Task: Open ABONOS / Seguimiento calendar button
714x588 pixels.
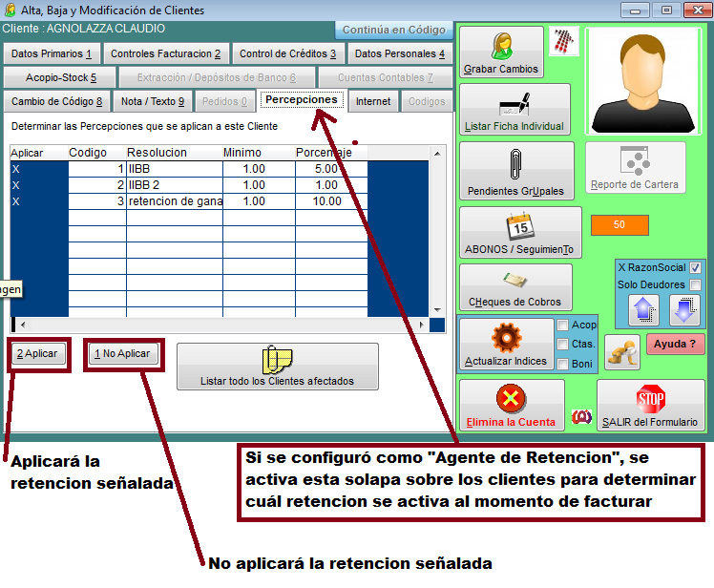Action: point(520,232)
